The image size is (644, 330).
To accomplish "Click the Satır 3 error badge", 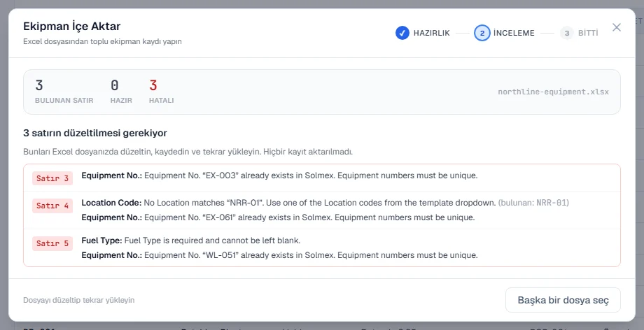I will click(52, 178).
